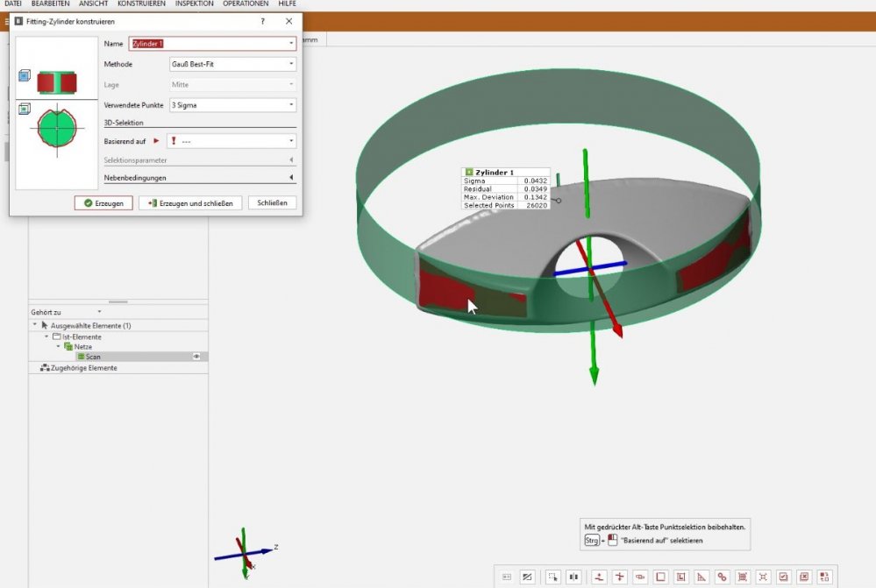Click the cross-section view icon in the dialog preview
Screen dimensions: 876x588
pos(24,109)
